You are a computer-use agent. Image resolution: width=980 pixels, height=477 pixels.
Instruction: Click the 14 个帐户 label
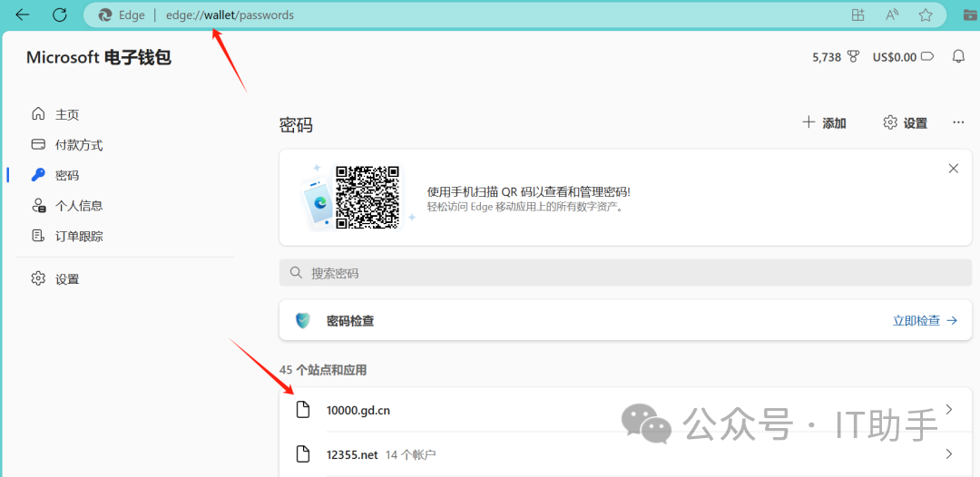click(x=410, y=454)
